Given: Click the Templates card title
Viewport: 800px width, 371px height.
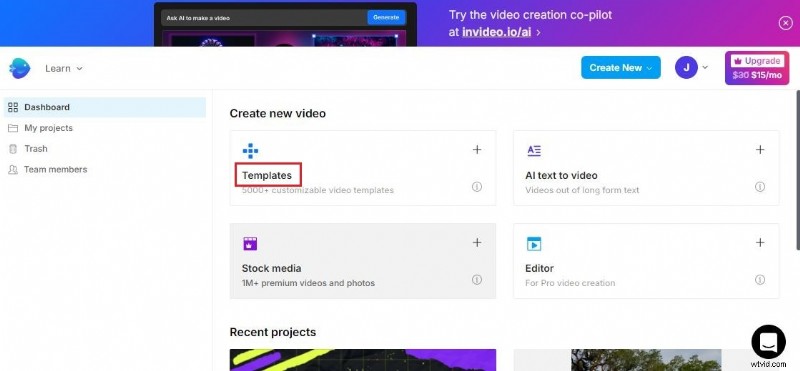Looking at the screenshot, I should [x=267, y=176].
